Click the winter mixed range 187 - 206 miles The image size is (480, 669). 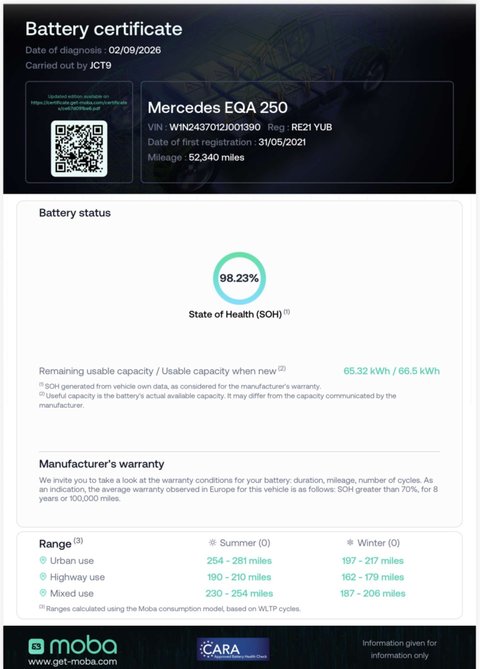coord(373,593)
